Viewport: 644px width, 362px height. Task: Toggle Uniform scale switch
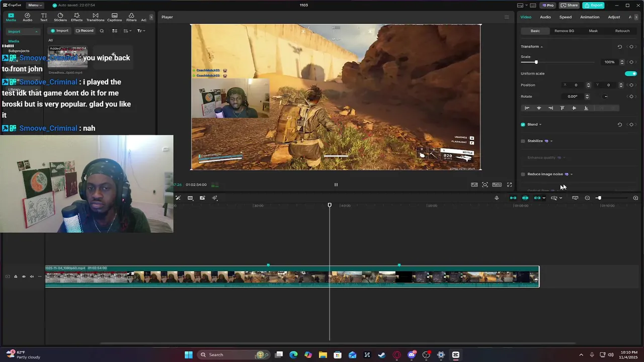coord(630,73)
